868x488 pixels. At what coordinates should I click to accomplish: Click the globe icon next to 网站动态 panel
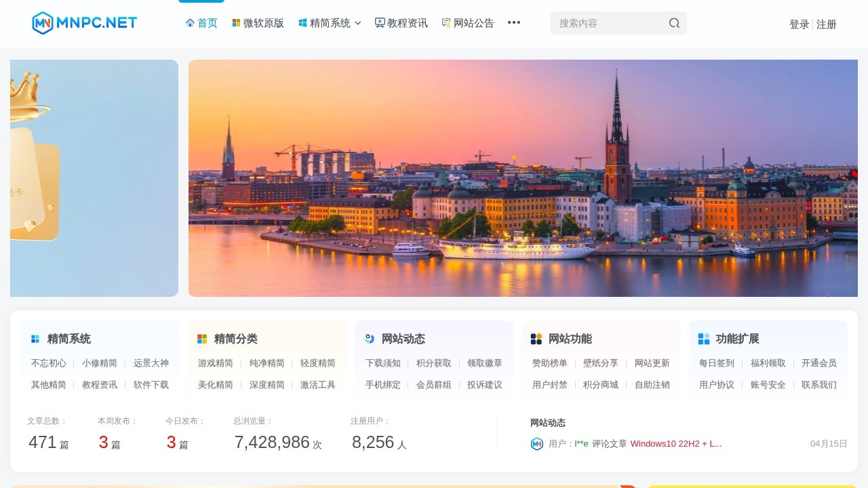pyautogui.click(x=369, y=338)
